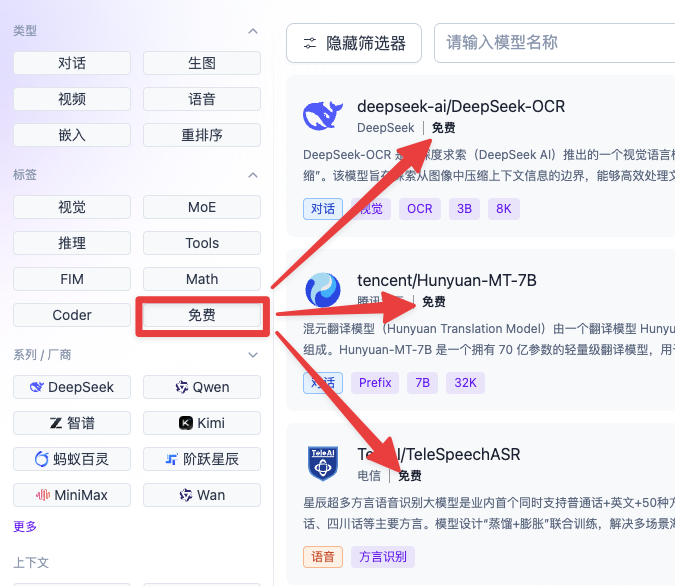Select the 对话 type filter
Viewport: 675px width, 586px height.
(72, 63)
